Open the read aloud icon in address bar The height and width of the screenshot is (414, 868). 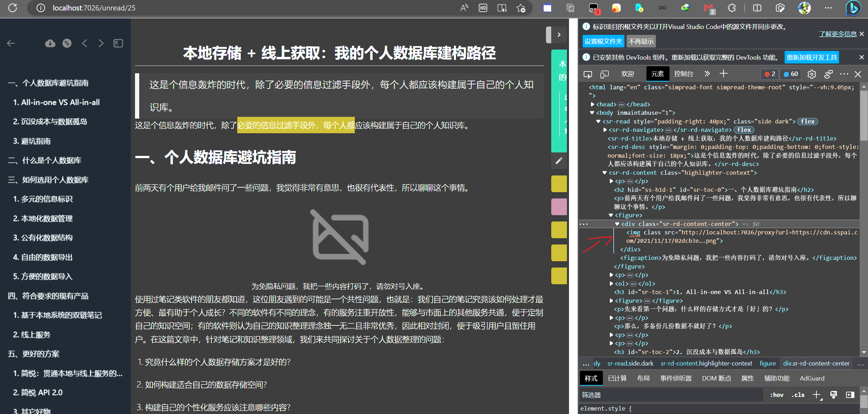tap(464, 8)
